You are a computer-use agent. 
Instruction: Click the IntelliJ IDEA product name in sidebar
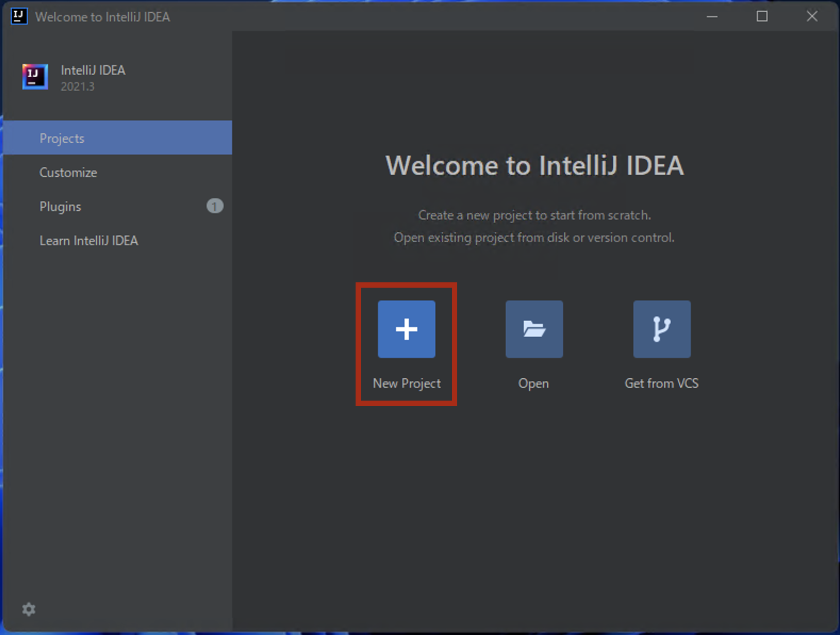coord(93,70)
